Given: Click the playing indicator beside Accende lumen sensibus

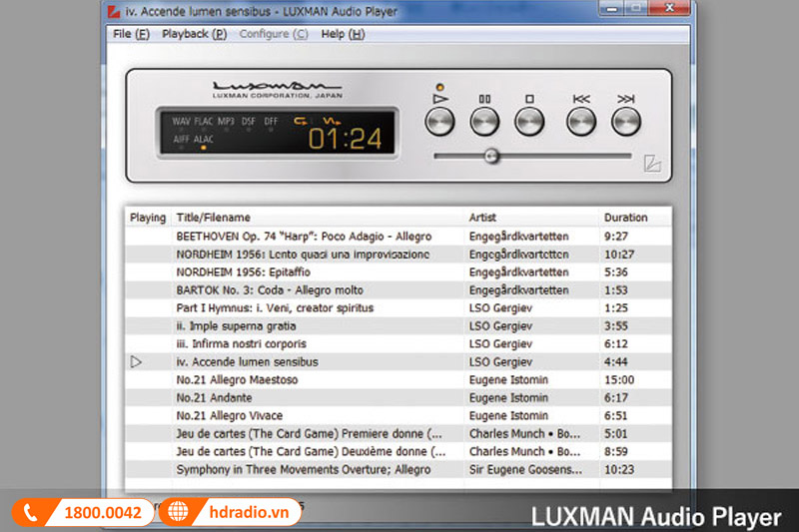Looking at the screenshot, I should pyautogui.click(x=137, y=362).
